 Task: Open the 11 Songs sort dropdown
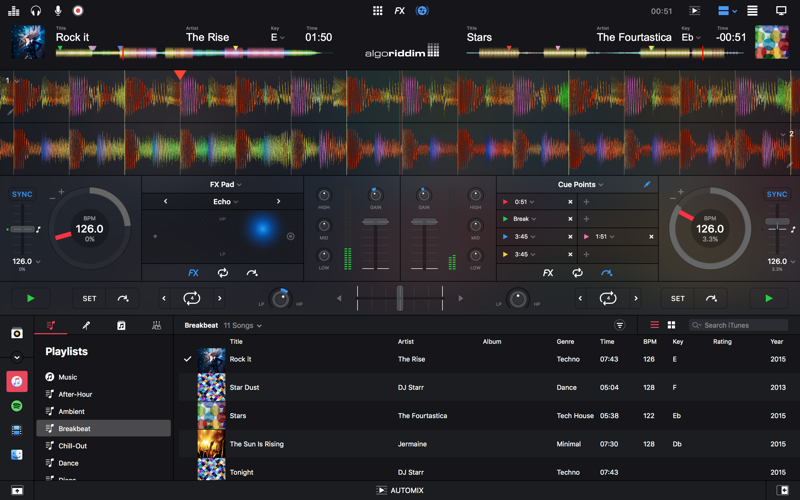click(x=243, y=325)
